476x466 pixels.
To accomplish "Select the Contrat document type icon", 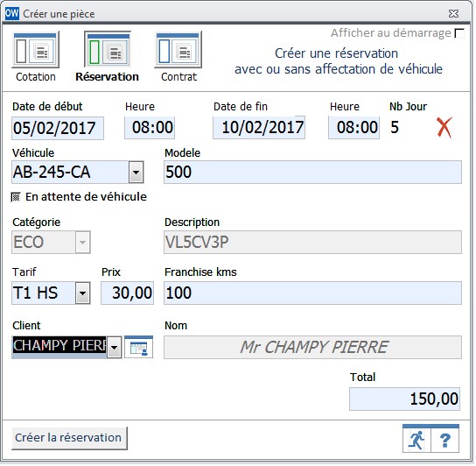I will [x=178, y=50].
